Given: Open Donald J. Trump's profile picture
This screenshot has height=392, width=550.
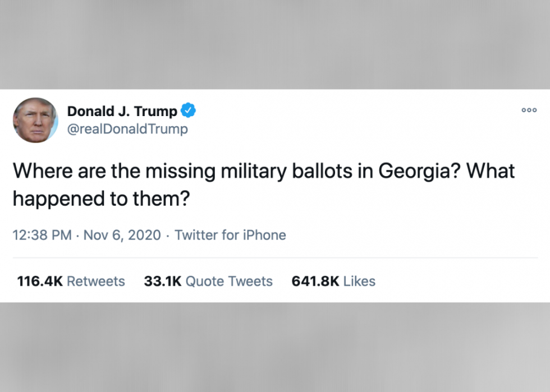Looking at the screenshot, I should (35, 120).
